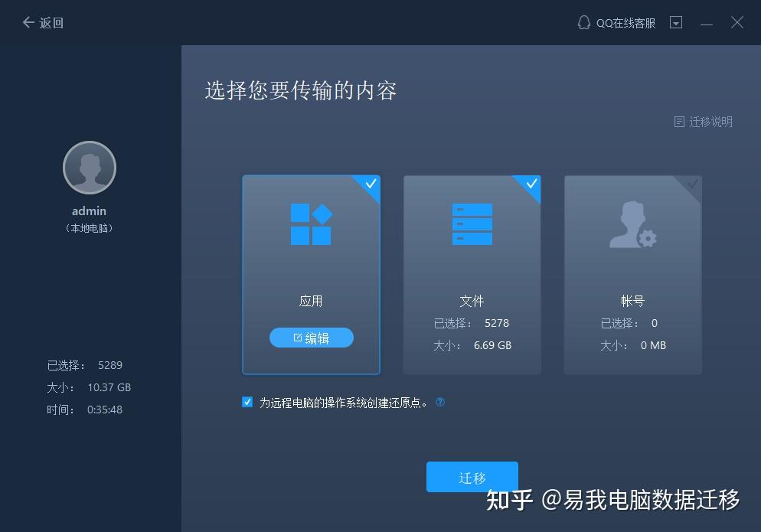Click the 帐号 user settings icon
The image size is (761, 532).
pyautogui.click(x=633, y=224)
